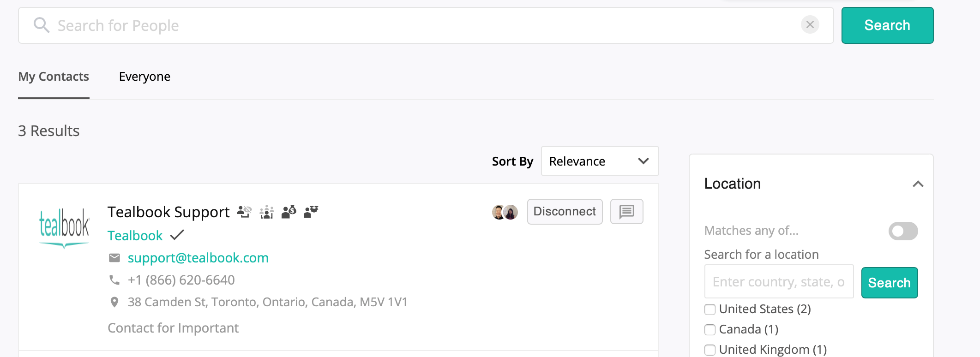Click the hidden-contact eye icon beside Tealbook Support

click(244, 212)
